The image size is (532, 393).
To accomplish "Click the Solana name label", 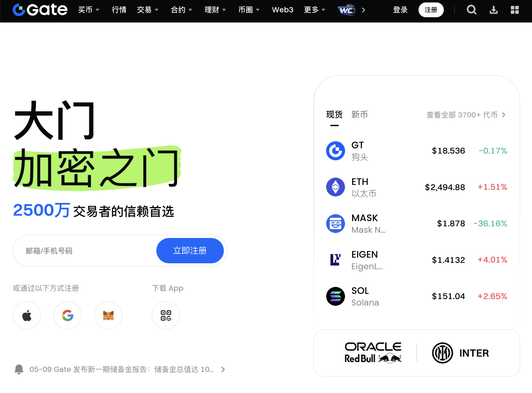I will 365,303.
